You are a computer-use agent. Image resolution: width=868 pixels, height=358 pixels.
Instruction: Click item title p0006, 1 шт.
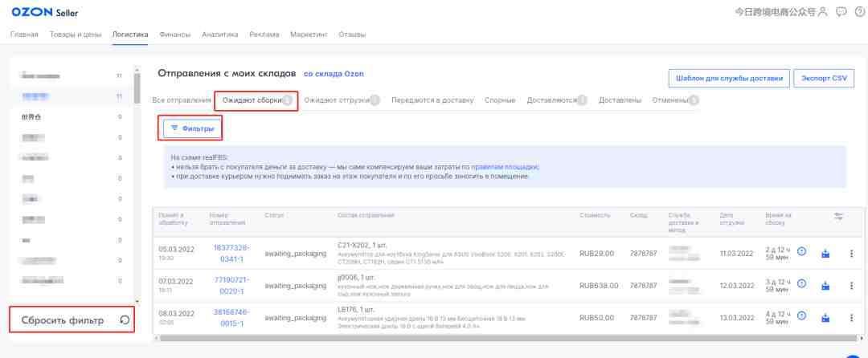coord(358,278)
